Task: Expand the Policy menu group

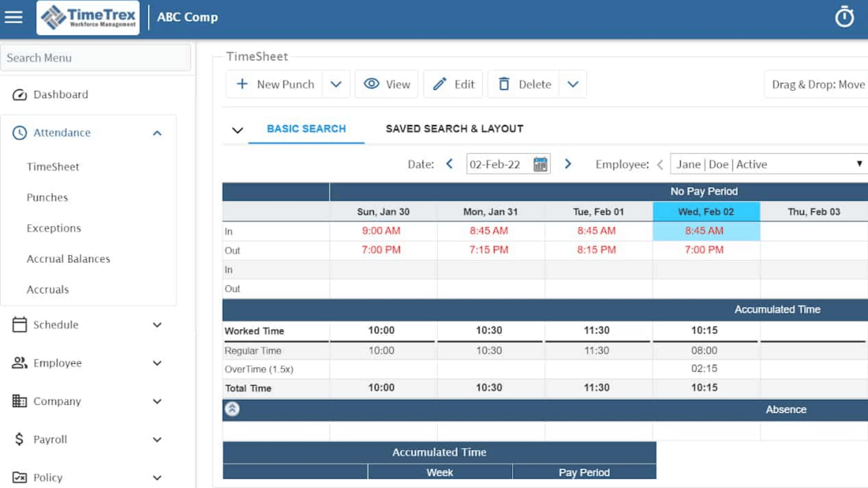Action: [x=157, y=478]
